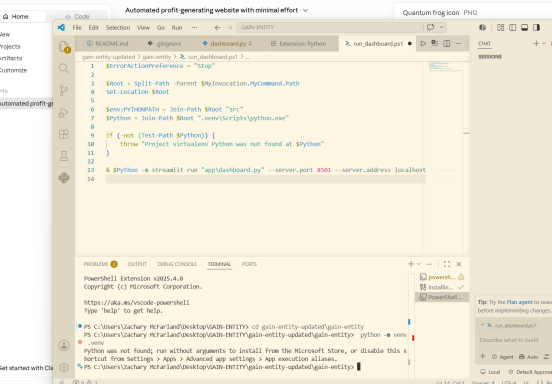Open the View menu
The width and height of the screenshot is (552, 384).
coord(143,27)
